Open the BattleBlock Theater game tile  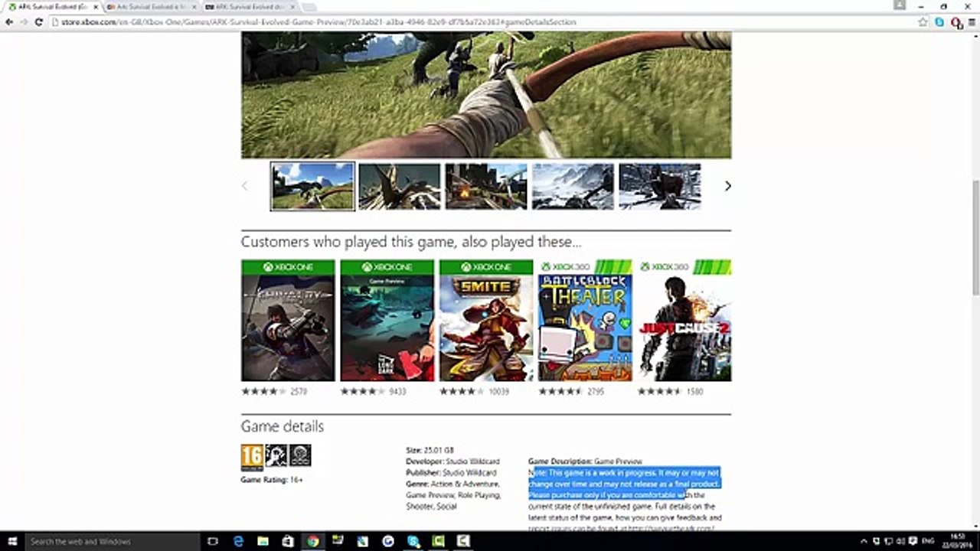click(x=585, y=321)
